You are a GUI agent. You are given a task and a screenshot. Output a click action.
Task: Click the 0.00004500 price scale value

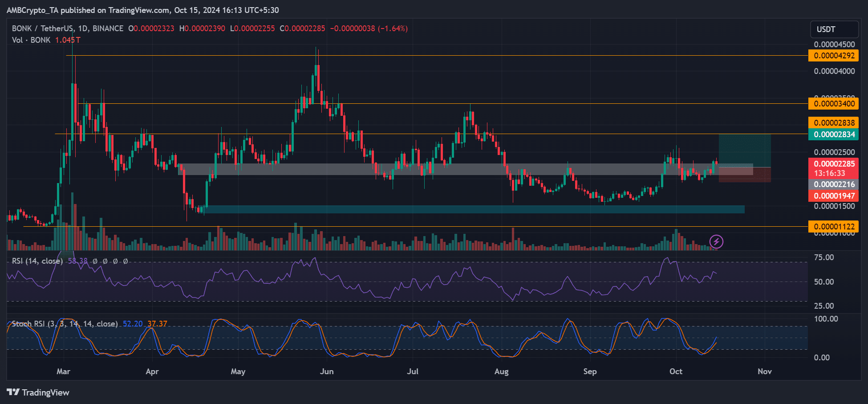click(835, 45)
